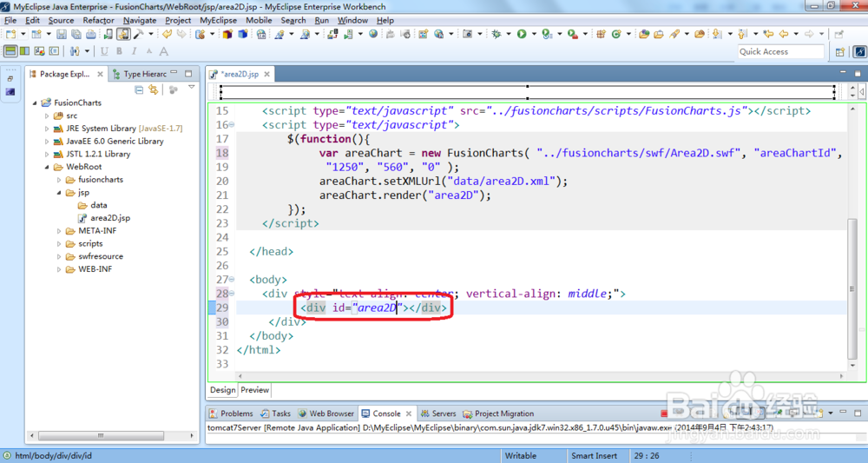868x463 pixels.
Task: Click the Run on mobile device icon
Action: coord(108,35)
